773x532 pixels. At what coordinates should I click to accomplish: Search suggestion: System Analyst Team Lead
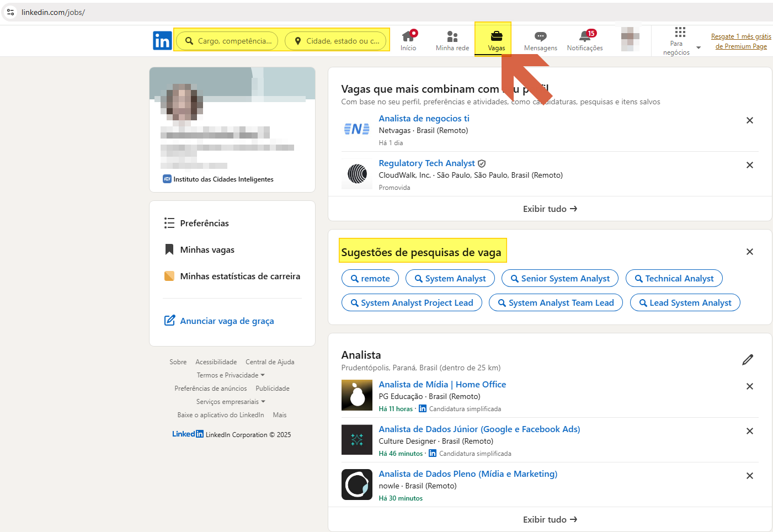(556, 303)
